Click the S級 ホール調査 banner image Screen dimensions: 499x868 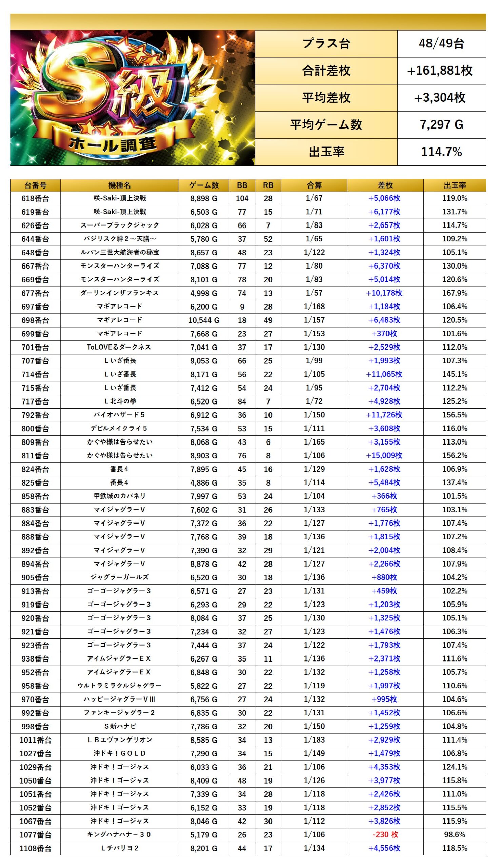[132, 98]
